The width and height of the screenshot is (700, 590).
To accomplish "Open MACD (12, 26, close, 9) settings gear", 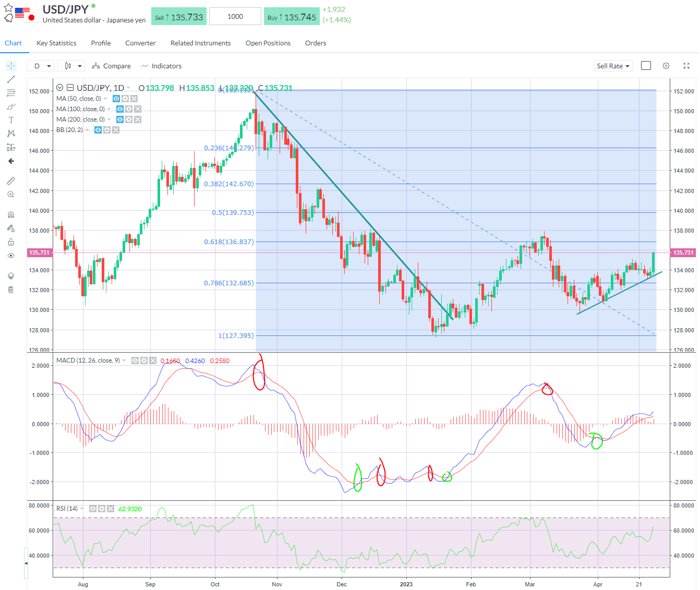I will click(144, 360).
